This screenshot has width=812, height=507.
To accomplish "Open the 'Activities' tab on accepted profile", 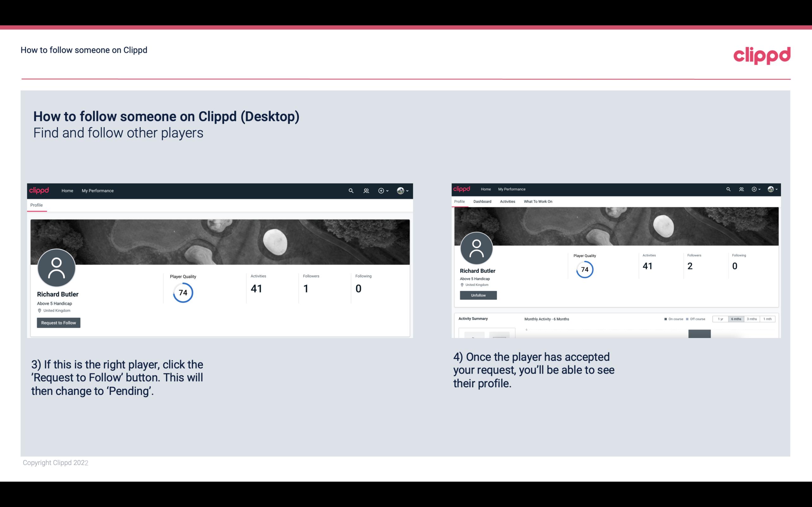I will pos(507,201).
